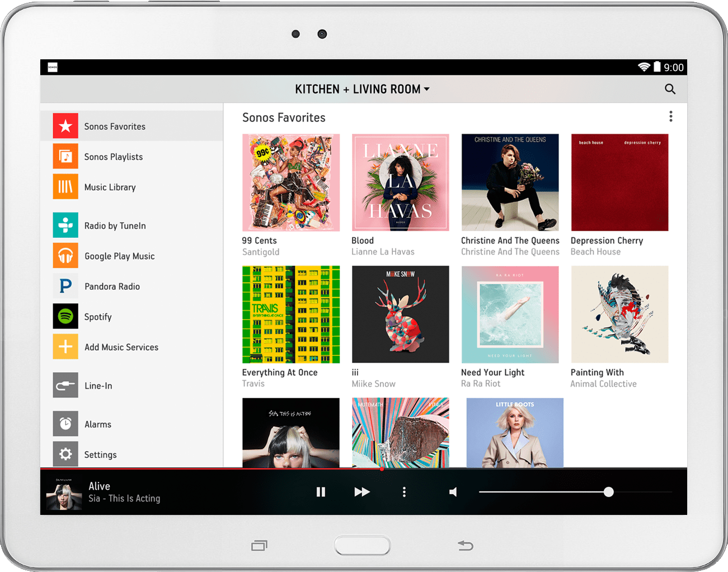The width and height of the screenshot is (728, 572).
Task: Click the Line-In label
Action: 98,386
